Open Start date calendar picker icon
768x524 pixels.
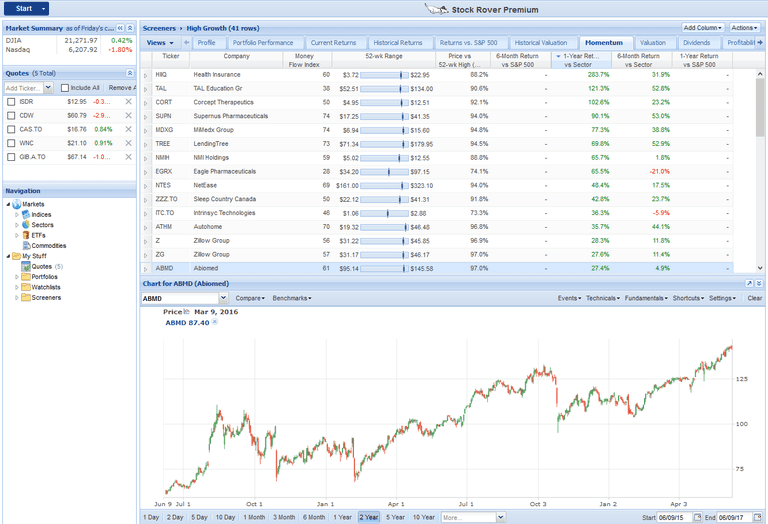(697, 517)
